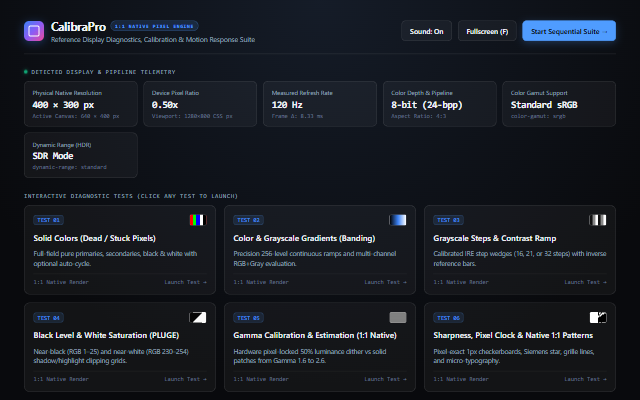Open Sharpness, Pixel Clock & Native 1:1 Patterns title

click(x=513, y=336)
